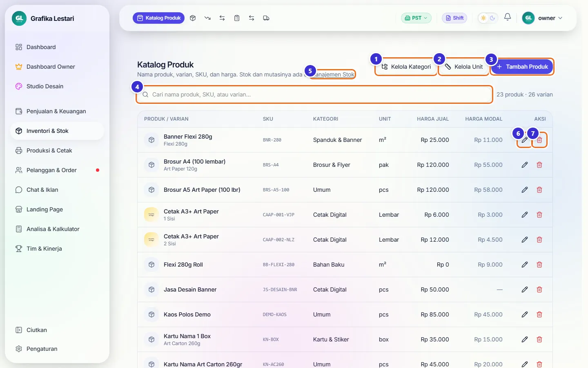Open the PST branch dropdown

pyautogui.click(x=416, y=18)
